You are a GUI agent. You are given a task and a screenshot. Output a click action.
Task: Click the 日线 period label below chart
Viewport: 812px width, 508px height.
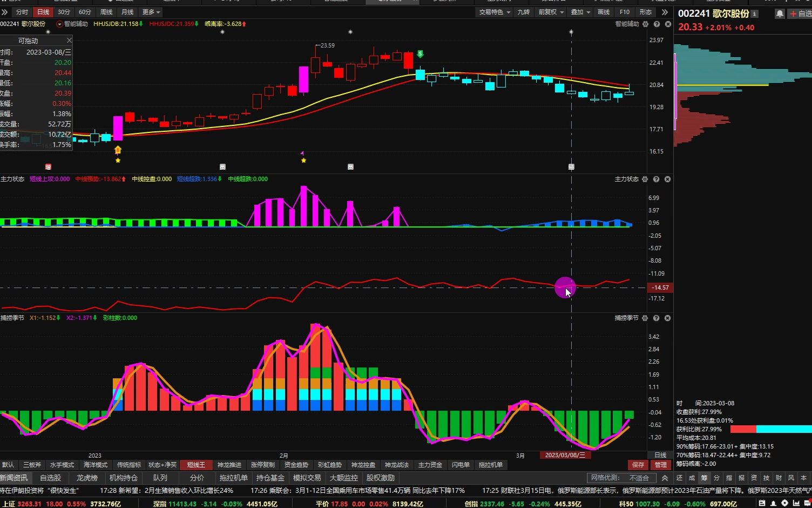[660, 456]
